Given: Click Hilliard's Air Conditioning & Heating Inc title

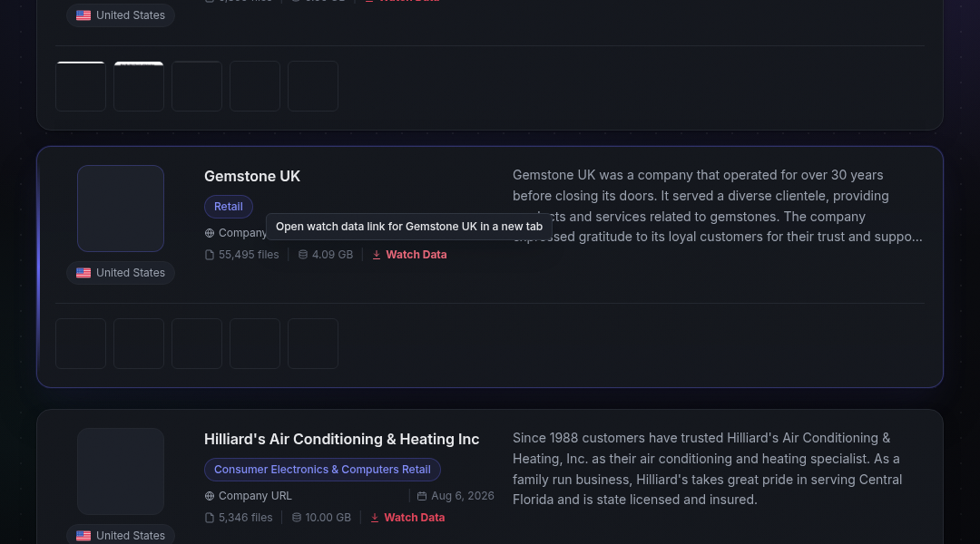Looking at the screenshot, I should click(342, 439).
